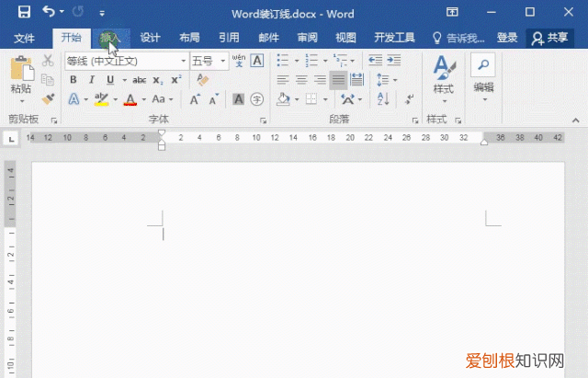
Task: Click the shading paint bucket icon
Action: [x=284, y=99]
